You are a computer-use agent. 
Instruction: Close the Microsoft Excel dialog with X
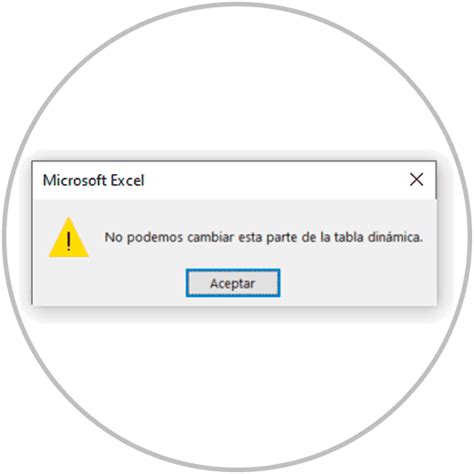click(416, 180)
